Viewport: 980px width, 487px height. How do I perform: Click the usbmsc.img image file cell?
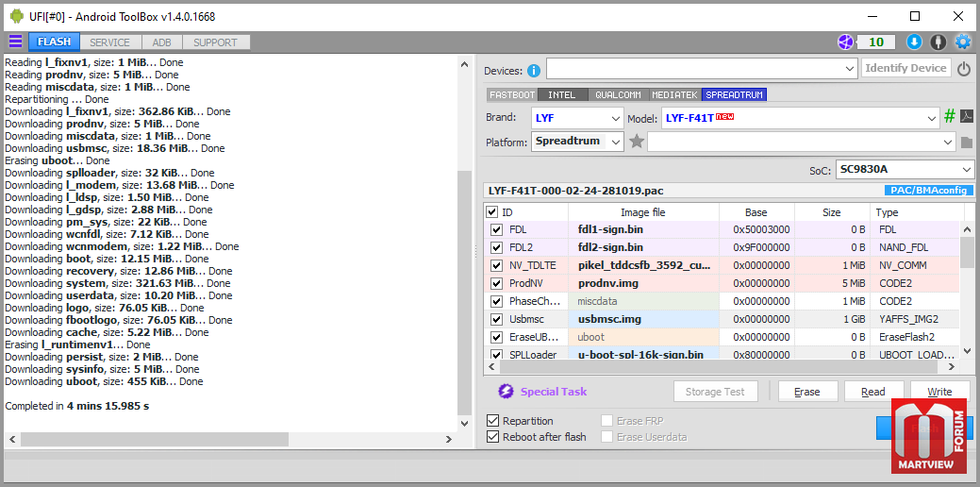tap(643, 319)
